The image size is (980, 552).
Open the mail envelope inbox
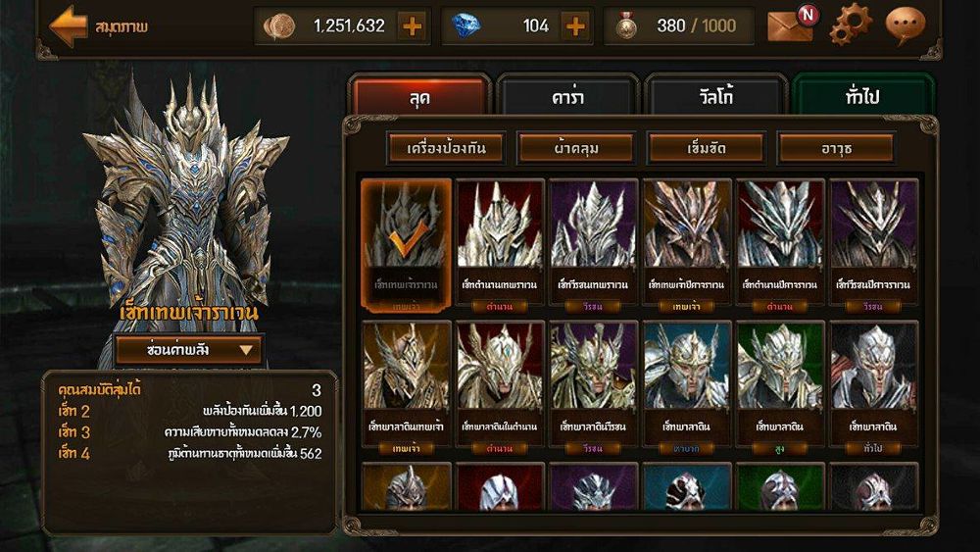pos(791,25)
